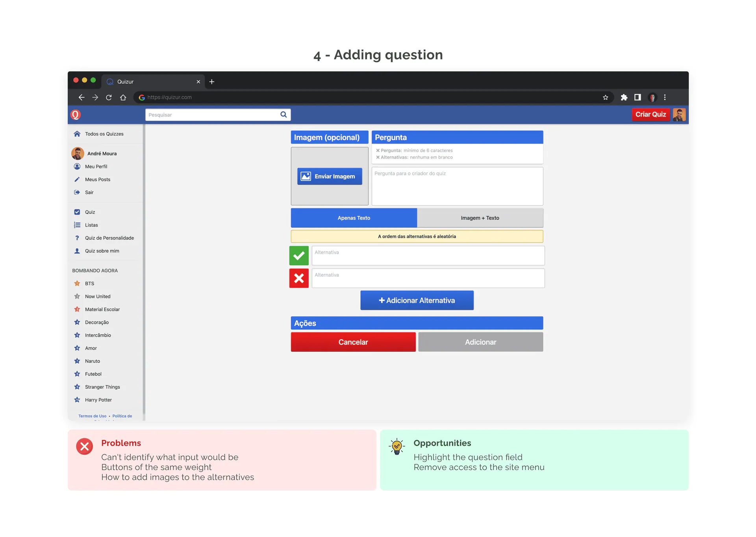Mark second alternative wrong with red X
Image resolution: width=756 pixels, height=537 pixels.
(299, 278)
